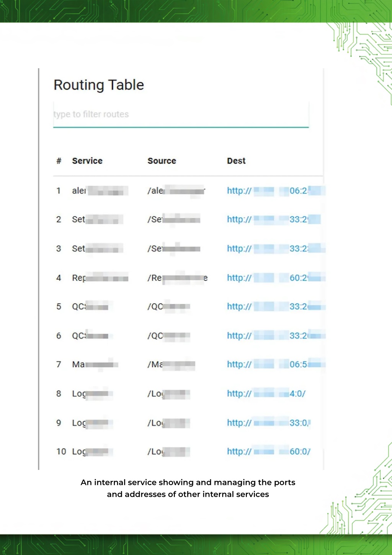Select the service name in row 4
The width and height of the screenshot is (392, 555).
point(100,278)
